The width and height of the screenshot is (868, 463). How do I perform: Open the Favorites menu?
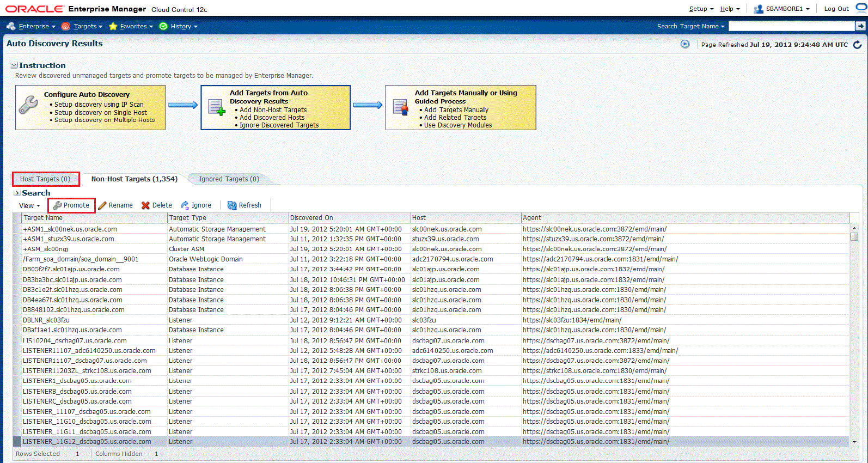click(131, 26)
